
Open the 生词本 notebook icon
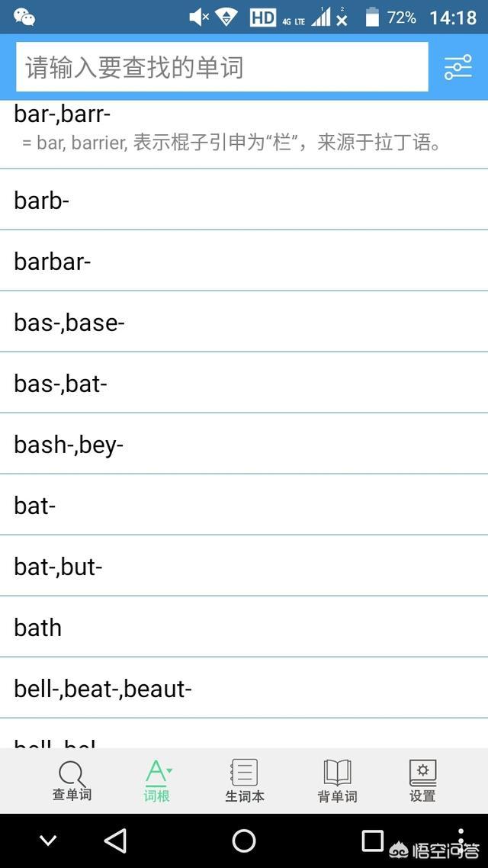point(244,773)
